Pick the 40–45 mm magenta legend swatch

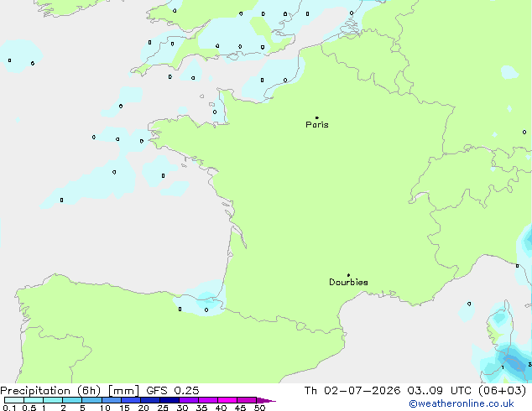pyautogui.click(x=227, y=400)
